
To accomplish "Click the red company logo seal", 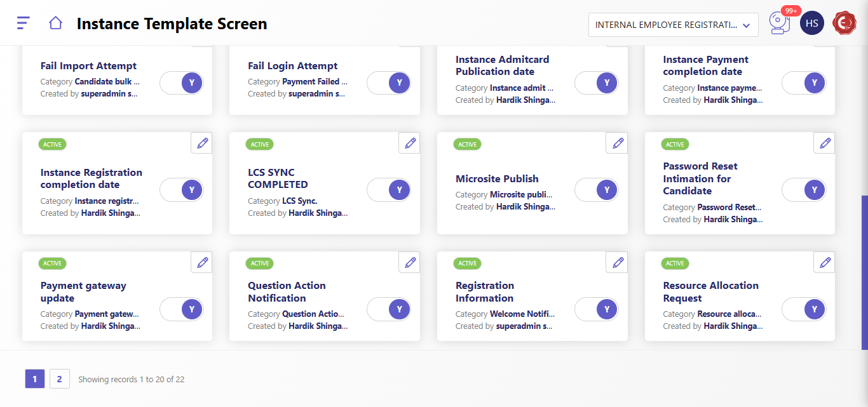I will pyautogui.click(x=844, y=23).
